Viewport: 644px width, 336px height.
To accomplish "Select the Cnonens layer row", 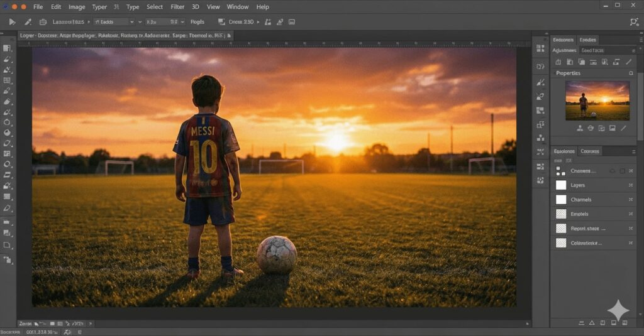I will 594,171.
